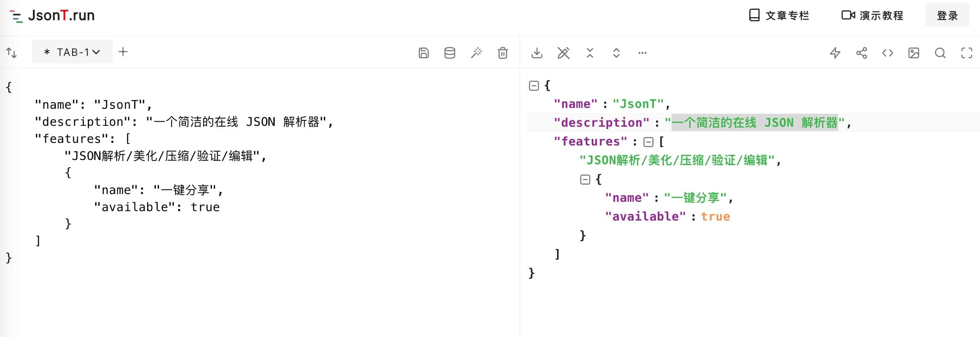
Task: Collapse all nodes icon
Action: coord(590,53)
